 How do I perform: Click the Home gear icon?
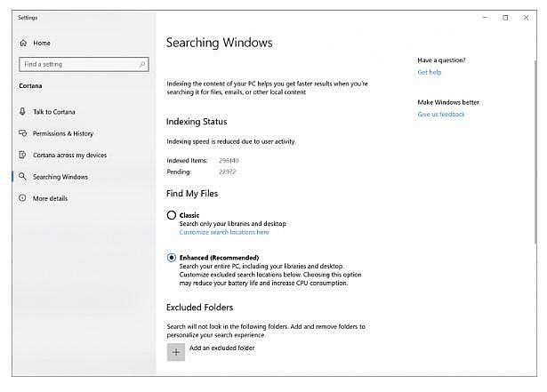pos(22,43)
